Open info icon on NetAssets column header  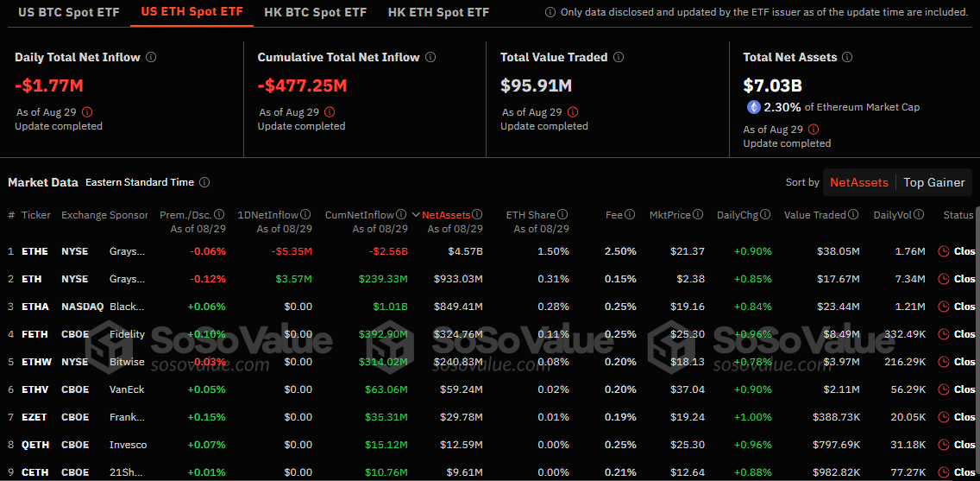pos(477,214)
